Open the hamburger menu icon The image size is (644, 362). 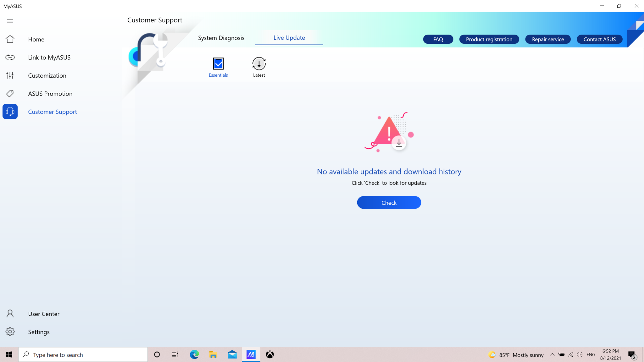(x=10, y=21)
